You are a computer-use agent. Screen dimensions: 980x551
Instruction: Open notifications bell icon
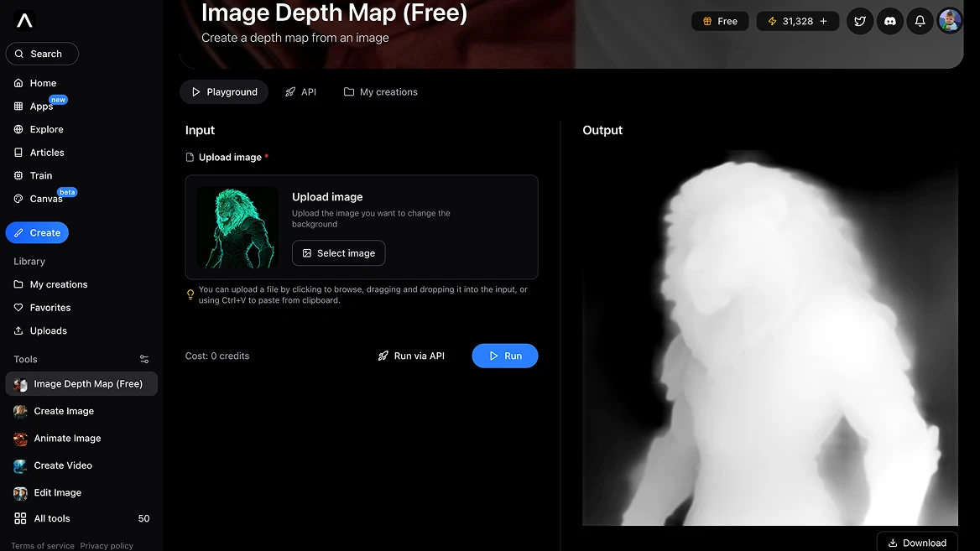click(x=920, y=21)
